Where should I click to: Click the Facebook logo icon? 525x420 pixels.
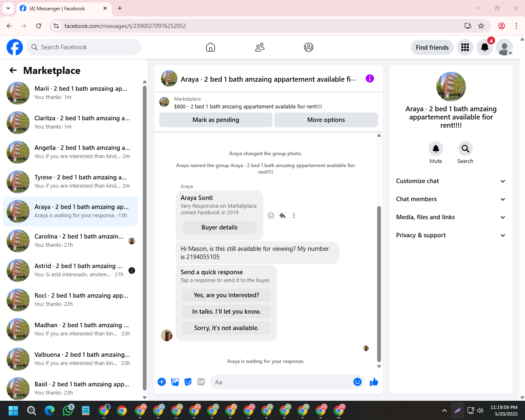(15, 47)
